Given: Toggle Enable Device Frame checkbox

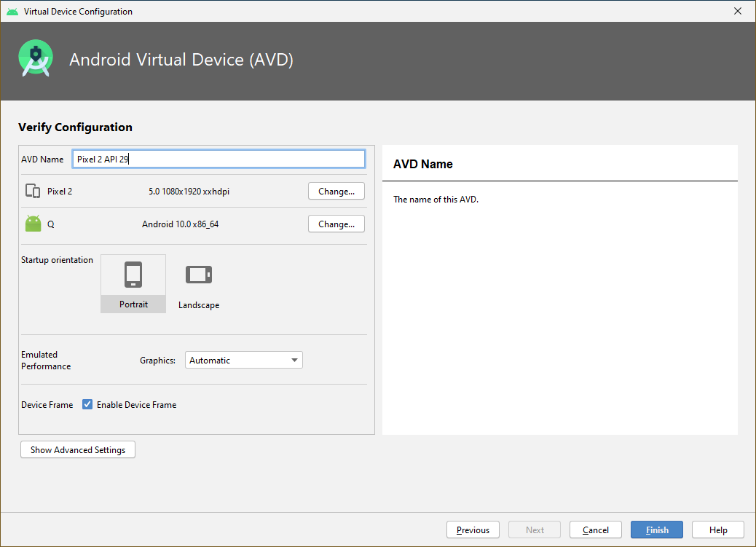Looking at the screenshot, I should (x=87, y=404).
